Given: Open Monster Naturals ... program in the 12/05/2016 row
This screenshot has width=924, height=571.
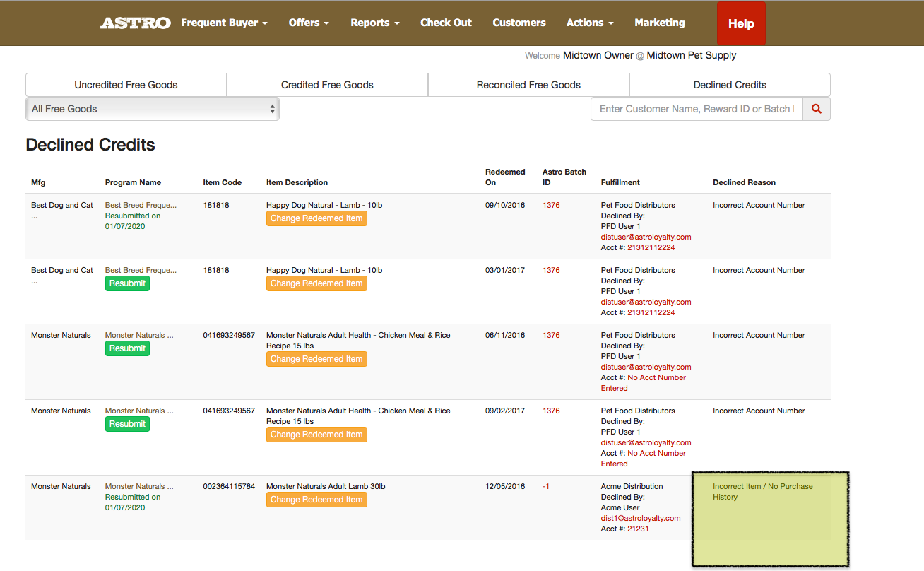Looking at the screenshot, I should click(139, 486).
